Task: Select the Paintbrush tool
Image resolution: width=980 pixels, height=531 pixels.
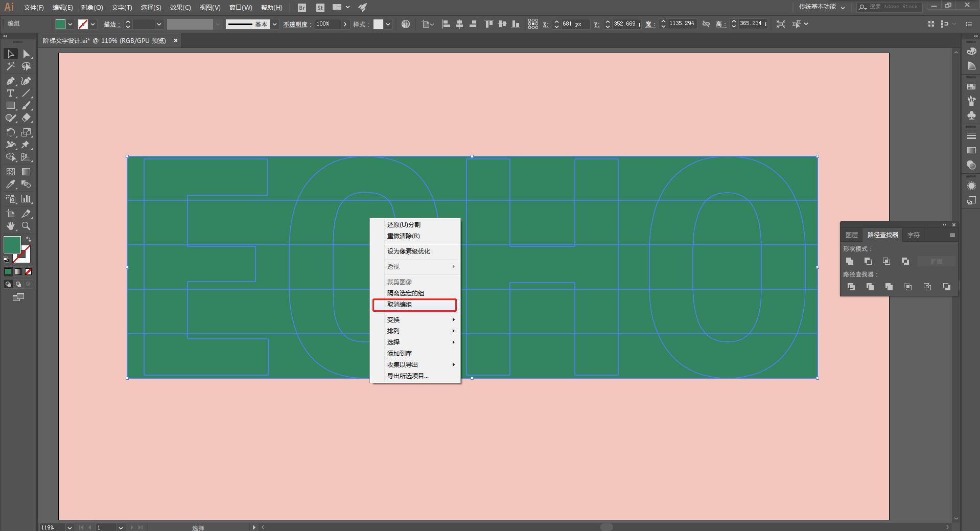Action: [27, 105]
